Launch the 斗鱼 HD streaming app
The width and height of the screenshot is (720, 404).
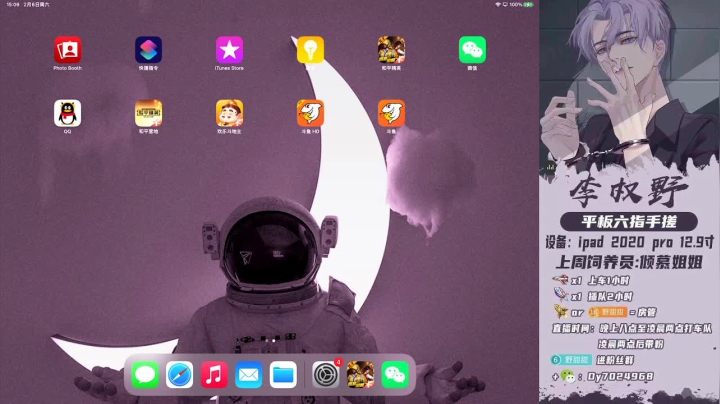pyautogui.click(x=310, y=113)
